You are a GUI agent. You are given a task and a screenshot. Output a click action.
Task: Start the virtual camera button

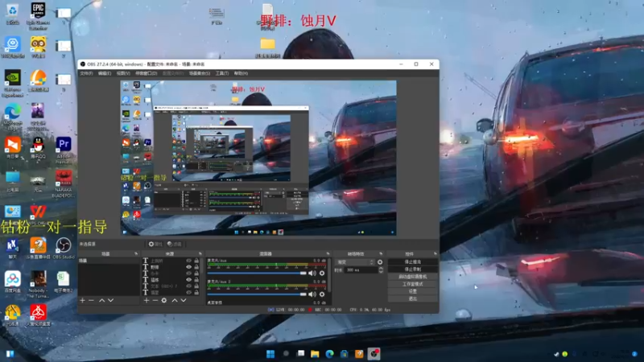(x=412, y=277)
